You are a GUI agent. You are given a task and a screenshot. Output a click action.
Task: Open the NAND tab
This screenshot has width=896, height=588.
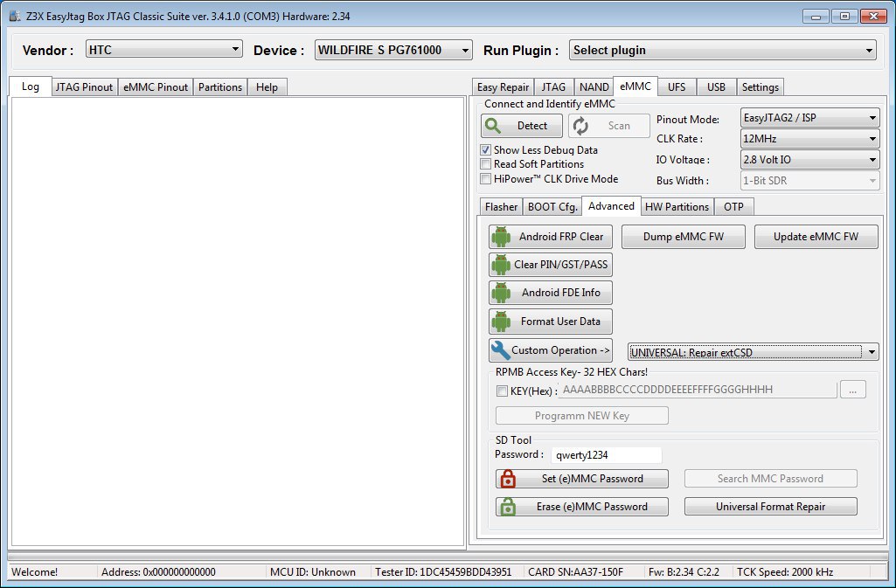click(594, 87)
